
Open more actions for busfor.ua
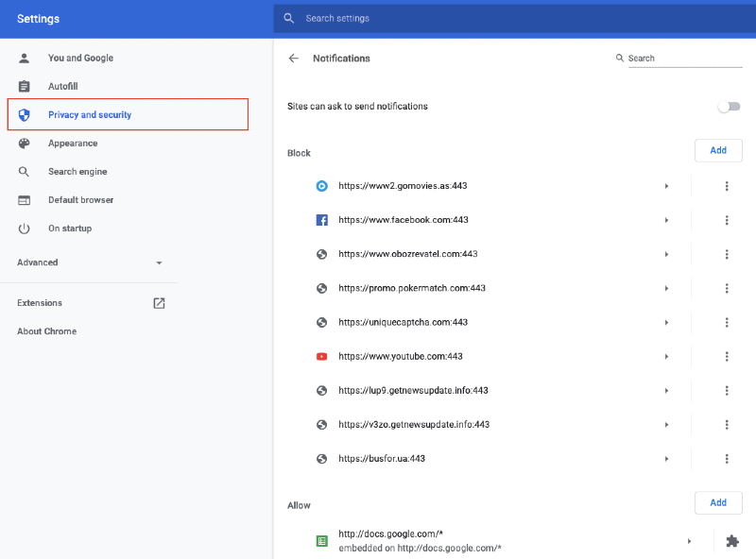pyautogui.click(x=727, y=459)
